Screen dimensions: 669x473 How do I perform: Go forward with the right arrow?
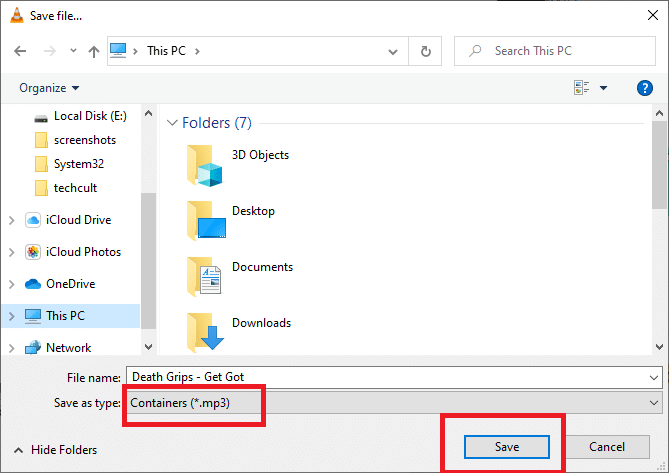[x=50, y=51]
